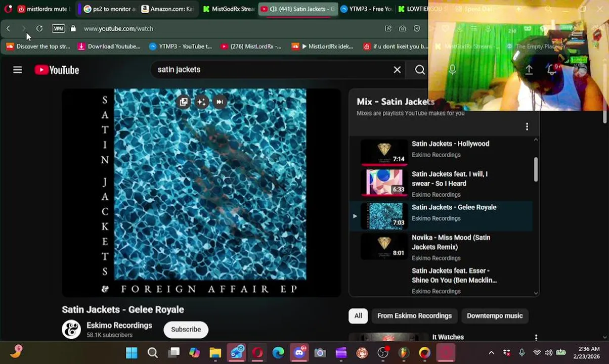Open bookmark 'Discover the top str...'
The image size is (609, 364).
(x=38, y=47)
